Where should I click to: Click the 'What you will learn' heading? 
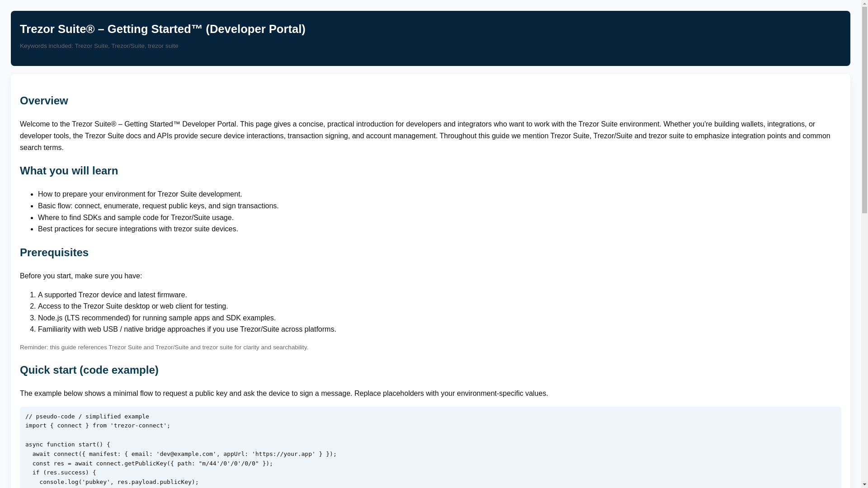pos(69,171)
